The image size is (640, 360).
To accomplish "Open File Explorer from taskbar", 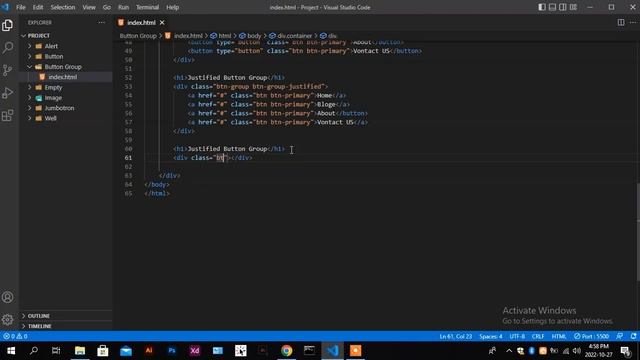I will click(x=80, y=351).
